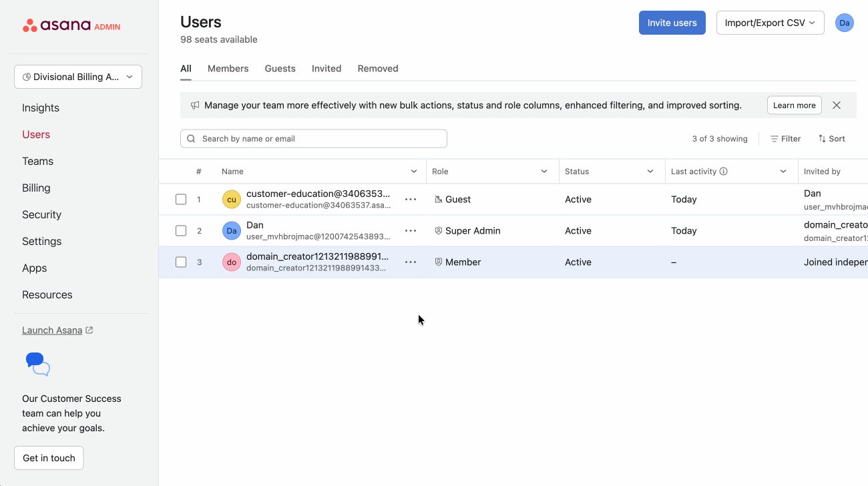Click the chat bubbles Customer Success icon
Image resolution: width=868 pixels, height=486 pixels.
(x=38, y=364)
